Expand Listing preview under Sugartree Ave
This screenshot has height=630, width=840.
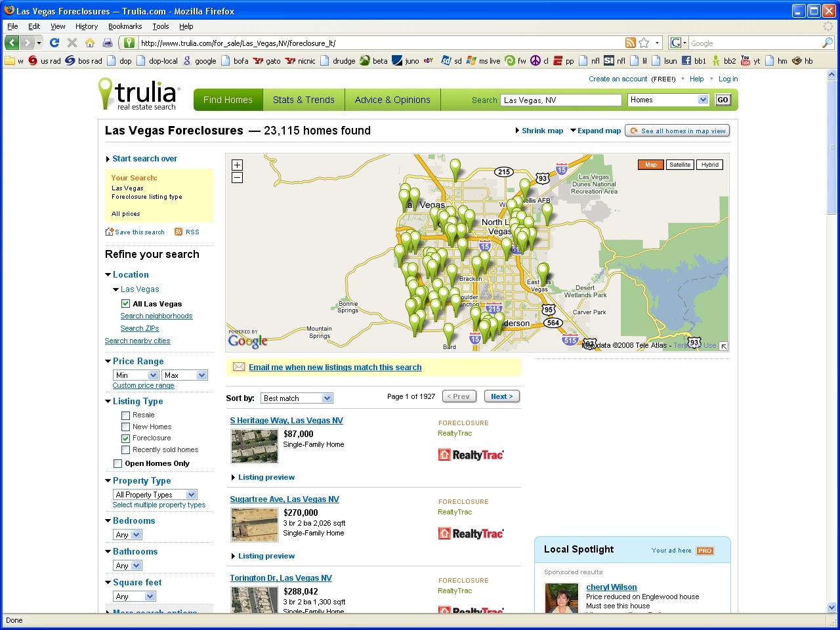tap(266, 556)
